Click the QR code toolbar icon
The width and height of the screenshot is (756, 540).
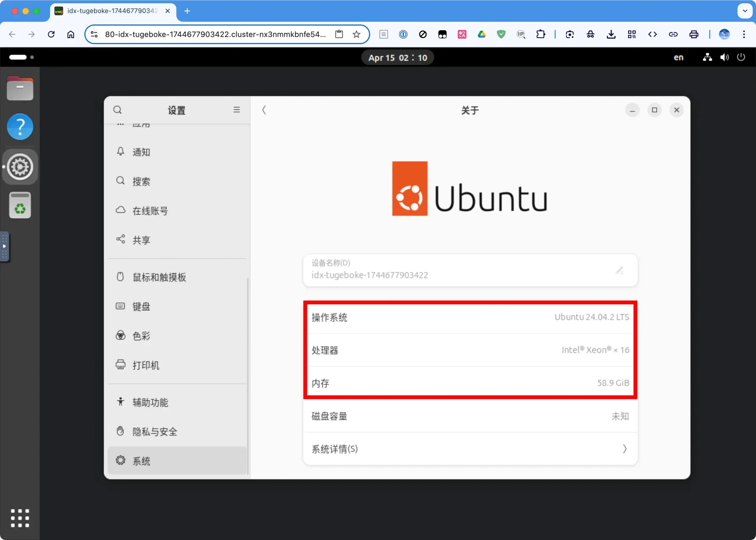(632, 34)
